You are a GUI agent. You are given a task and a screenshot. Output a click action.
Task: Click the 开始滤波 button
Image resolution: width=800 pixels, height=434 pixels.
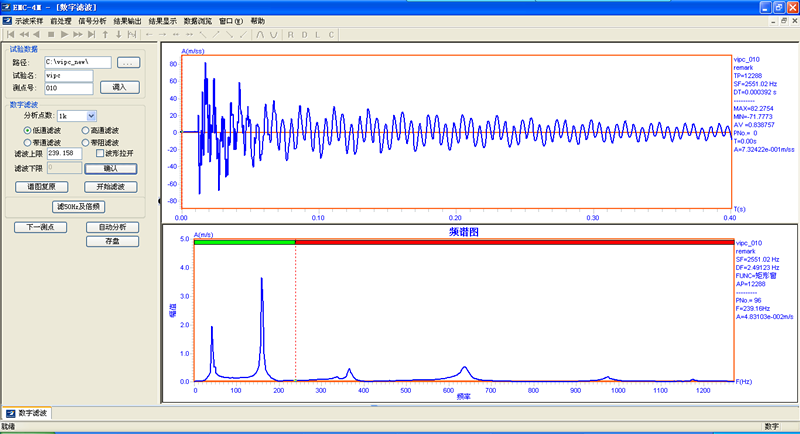[110, 187]
